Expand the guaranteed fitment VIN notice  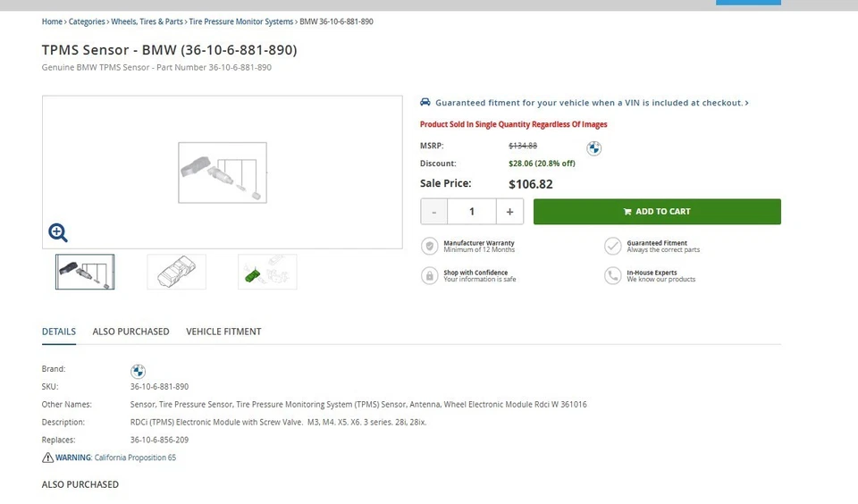pyautogui.click(x=585, y=103)
